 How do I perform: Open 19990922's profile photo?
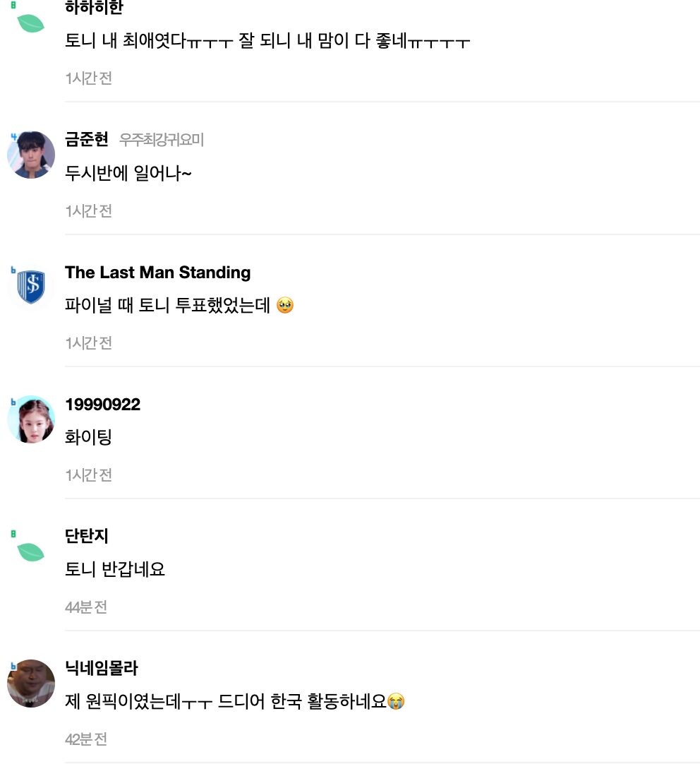click(x=31, y=419)
